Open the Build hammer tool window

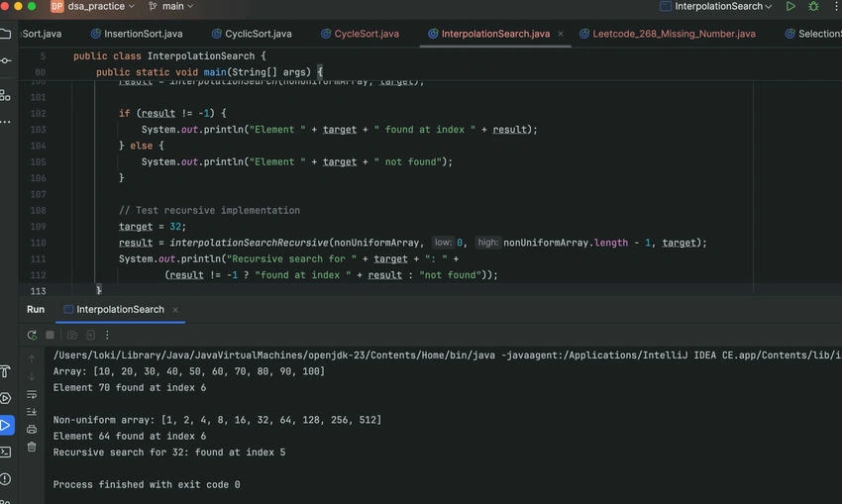tap(5, 371)
